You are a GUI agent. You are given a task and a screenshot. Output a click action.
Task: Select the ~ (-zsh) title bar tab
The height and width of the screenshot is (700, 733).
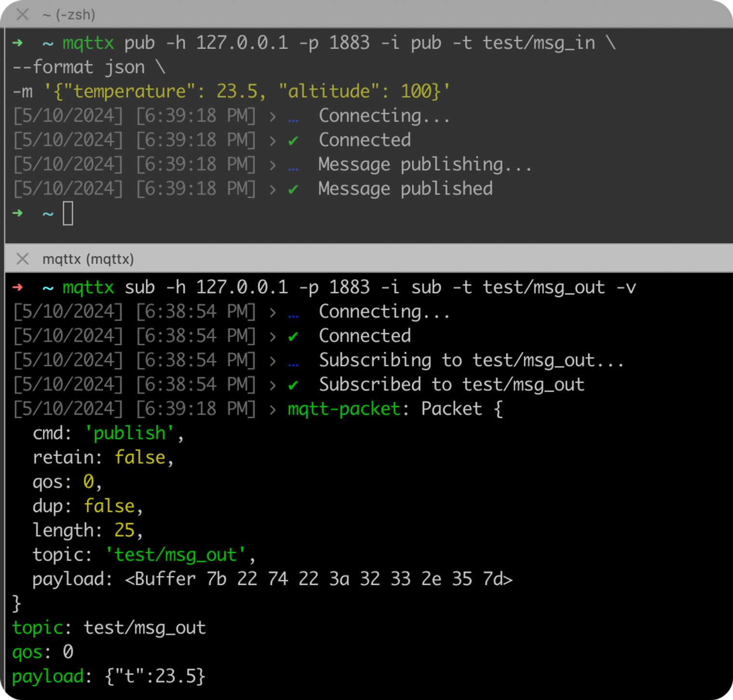point(67,15)
